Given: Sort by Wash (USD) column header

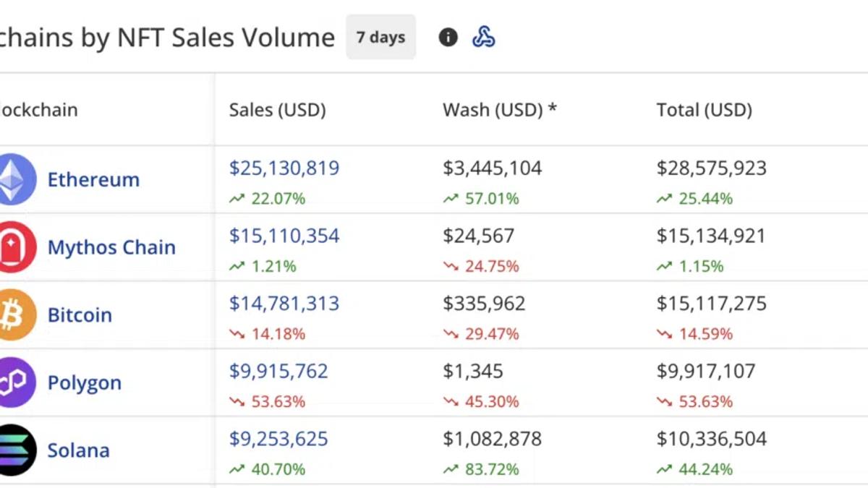Looking at the screenshot, I should pyautogui.click(x=500, y=110).
